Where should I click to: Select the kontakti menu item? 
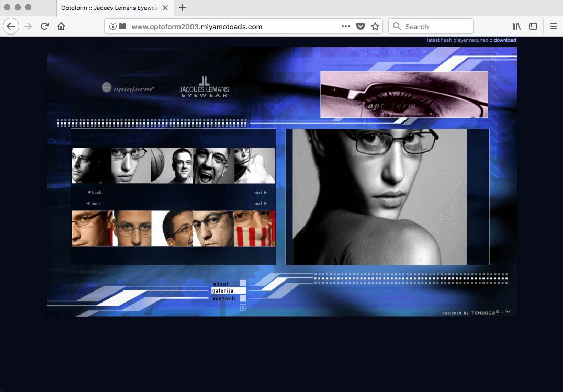(x=224, y=298)
